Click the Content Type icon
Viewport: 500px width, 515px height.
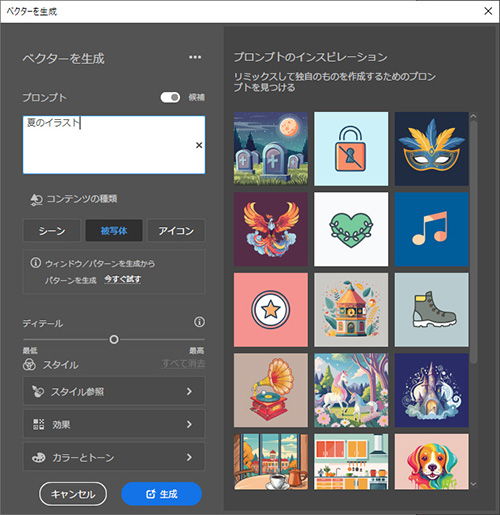tap(36, 200)
